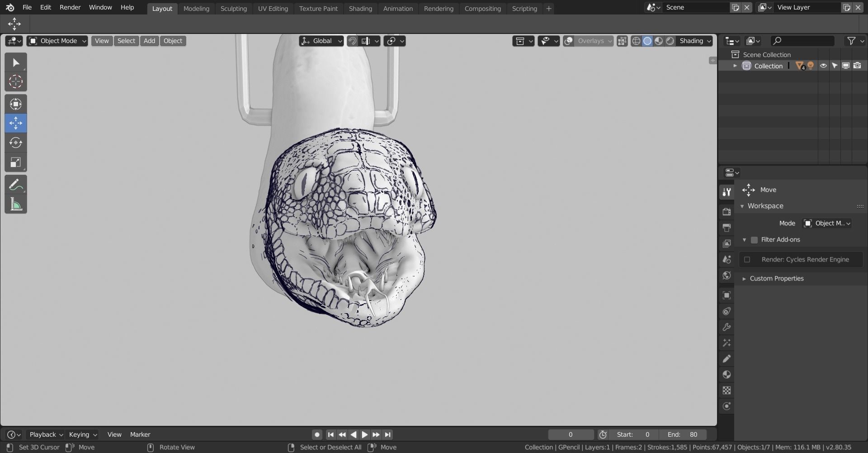
Task: Open the File menu
Action: [x=27, y=8]
